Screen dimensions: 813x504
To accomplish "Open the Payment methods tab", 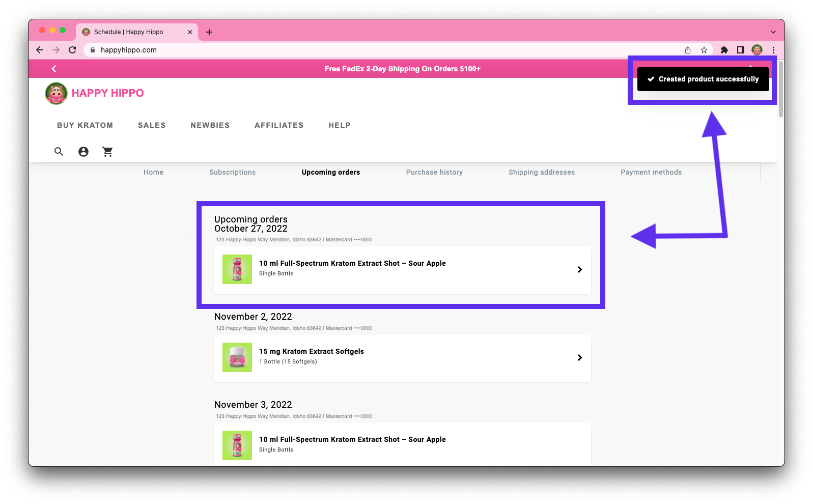I will (x=651, y=172).
